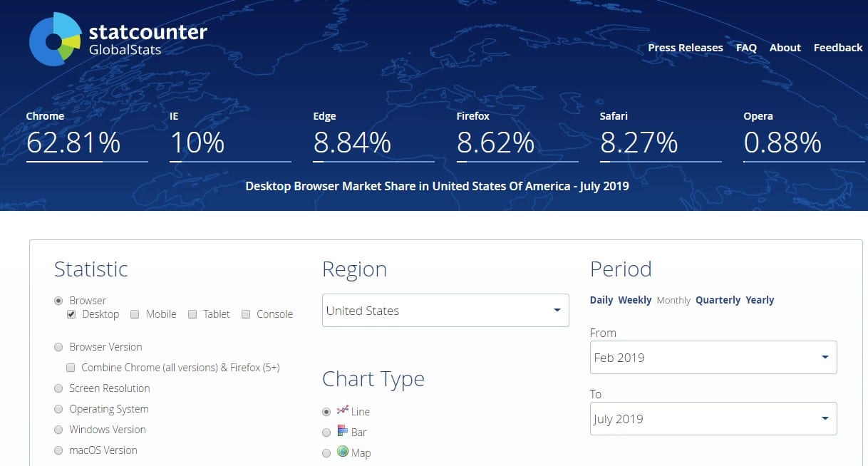This screenshot has height=466, width=868.
Task: Open the To date dropdown July 2019
Action: [x=713, y=419]
